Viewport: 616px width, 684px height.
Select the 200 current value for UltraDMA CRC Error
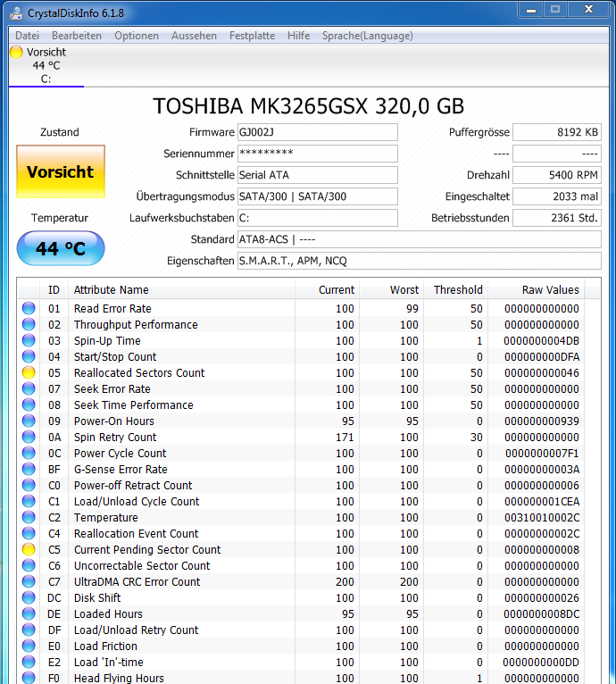345,581
